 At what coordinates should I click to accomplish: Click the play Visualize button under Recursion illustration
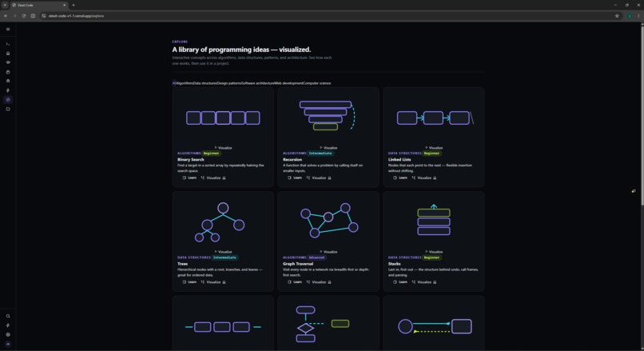tap(328, 148)
